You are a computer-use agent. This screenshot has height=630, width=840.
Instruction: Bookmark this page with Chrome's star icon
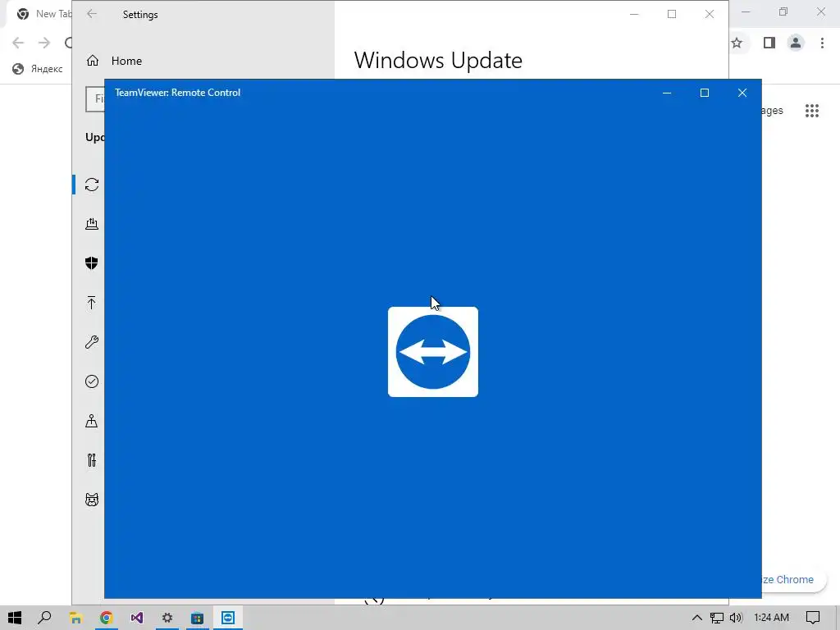[x=737, y=43]
